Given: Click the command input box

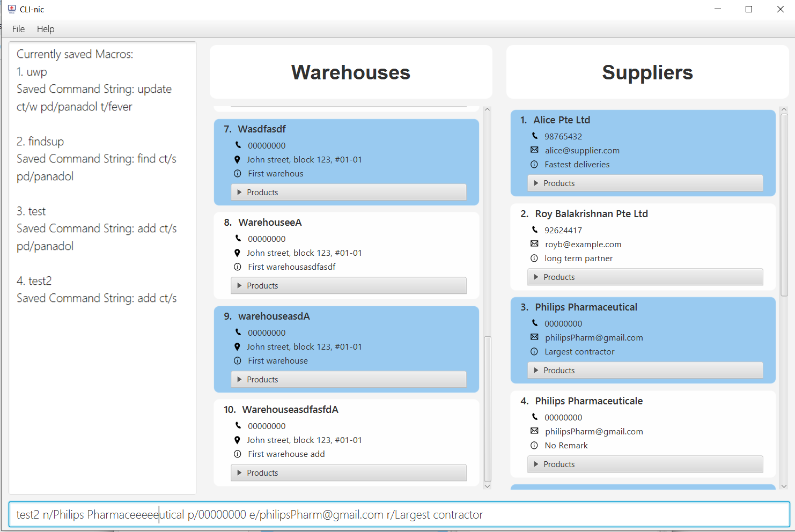Looking at the screenshot, I should (x=399, y=514).
